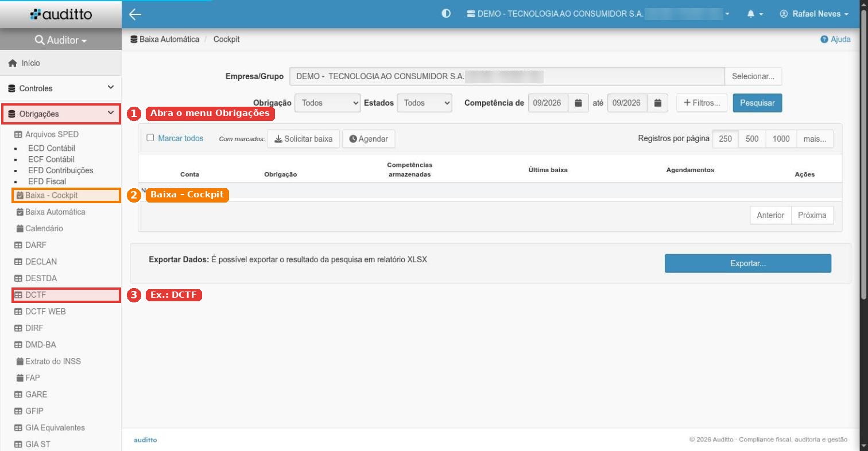Viewport: 868px width, 451px height.
Task: Set 250 records per page
Action: pyautogui.click(x=726, y=139)
